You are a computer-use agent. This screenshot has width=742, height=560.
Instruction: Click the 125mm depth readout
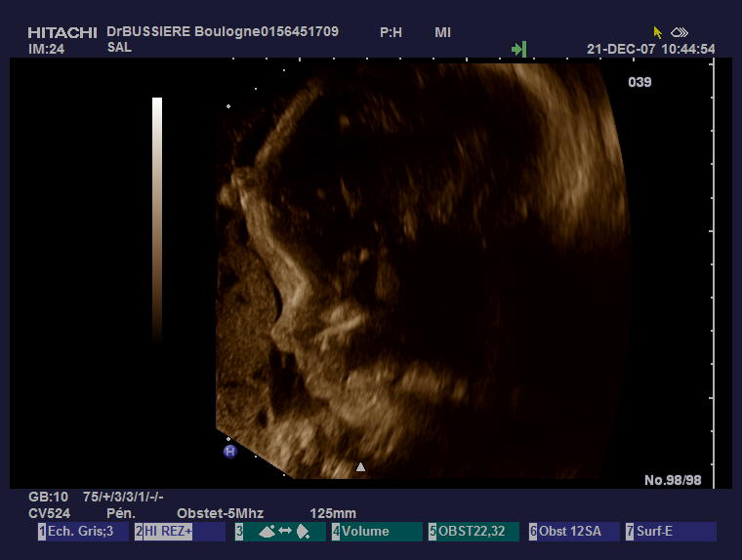(333, 513)
